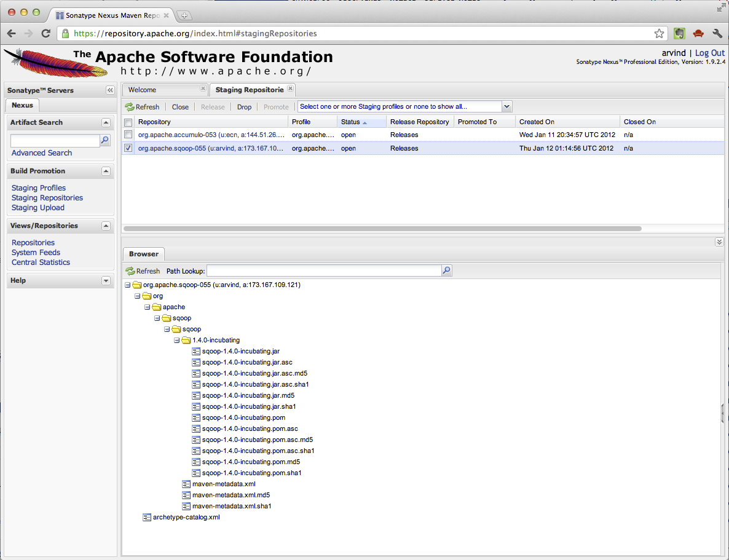Click the file icon of archetype-catalog.xml
Viewport: 729px width, 560px height.
(x=147, y=517)
